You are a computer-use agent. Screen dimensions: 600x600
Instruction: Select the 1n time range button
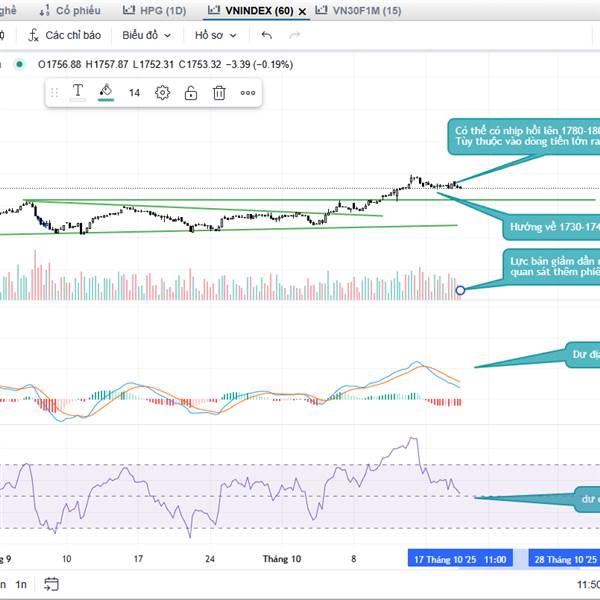click(x=21, y=584)
